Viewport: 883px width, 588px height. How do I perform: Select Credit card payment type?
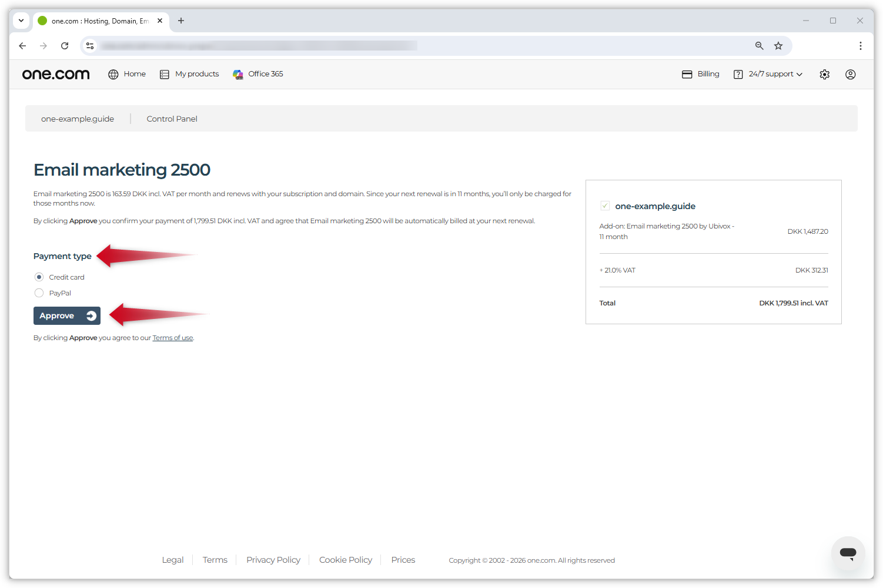39,277
